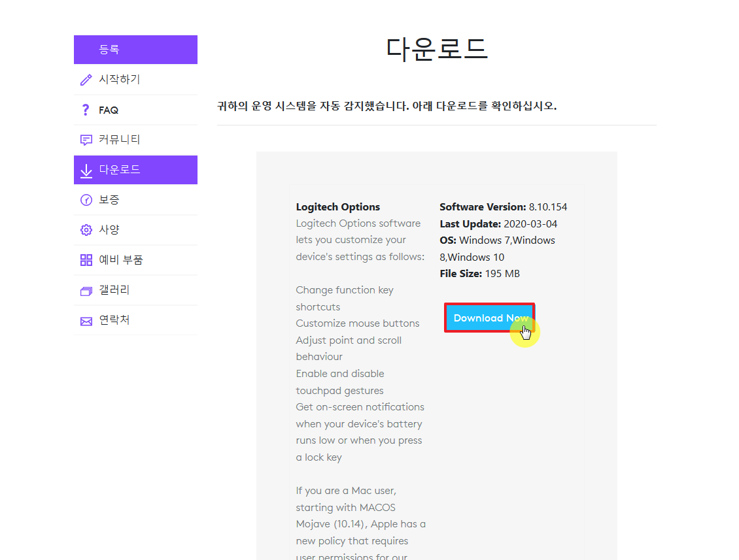Click the 'Customize mouse buttons' line
The height and width of the screenshot is (560, 739).
[358, 323]
